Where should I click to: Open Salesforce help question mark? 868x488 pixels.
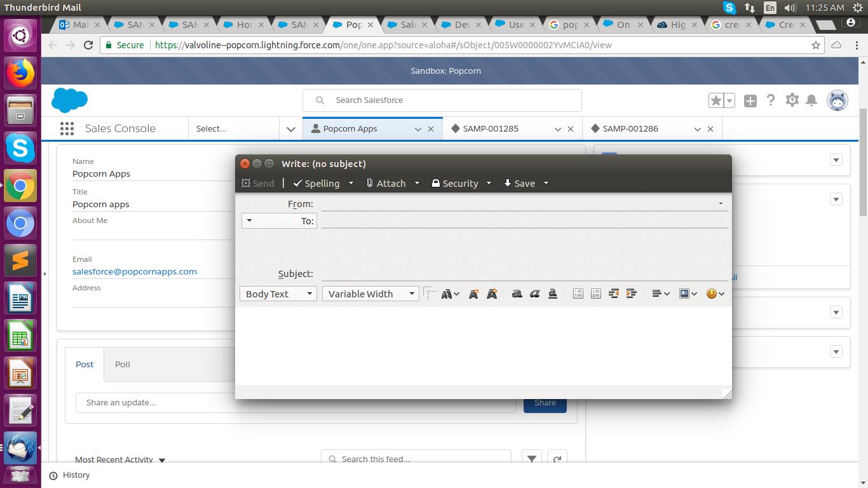[771, 100]
